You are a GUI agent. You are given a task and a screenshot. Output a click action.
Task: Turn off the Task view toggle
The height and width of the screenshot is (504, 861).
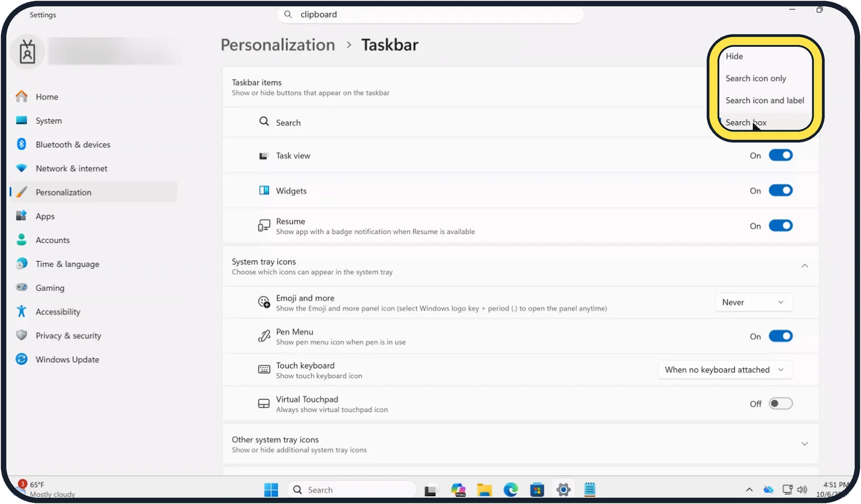781,155
